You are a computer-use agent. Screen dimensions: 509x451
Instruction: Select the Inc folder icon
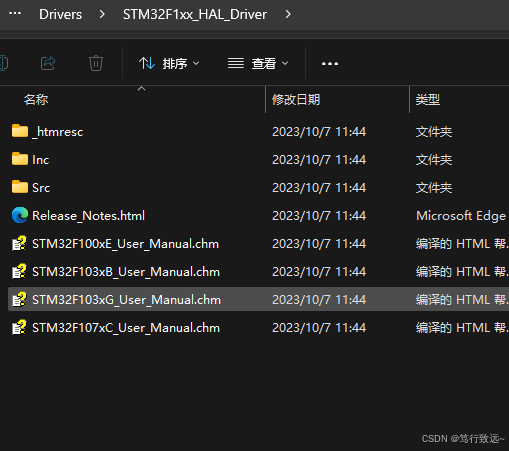20,159
